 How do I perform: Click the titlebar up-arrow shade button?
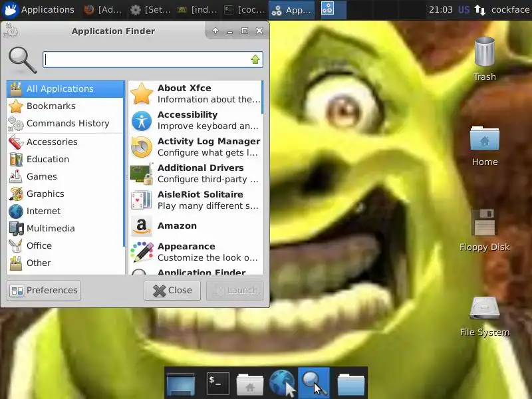215,31
